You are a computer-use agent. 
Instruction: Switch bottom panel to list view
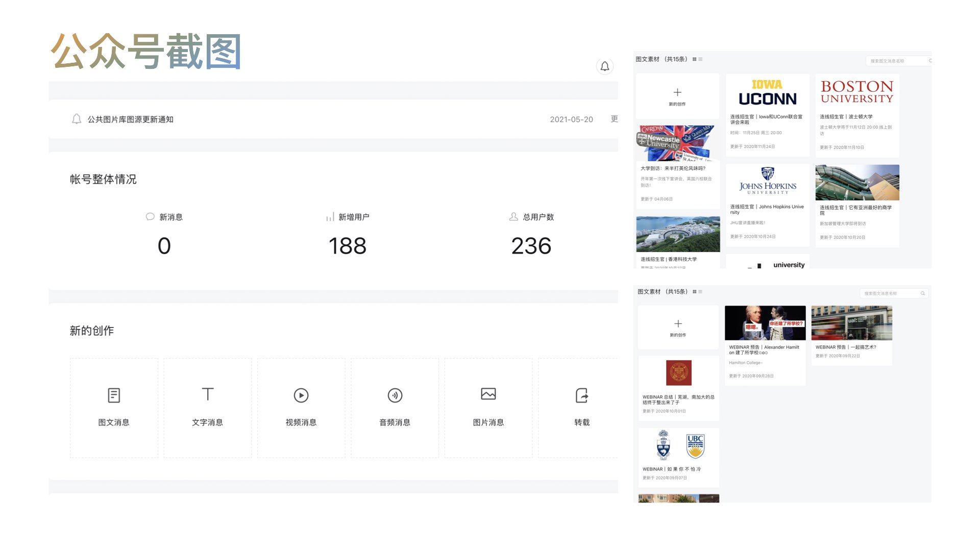pos(701,292)
